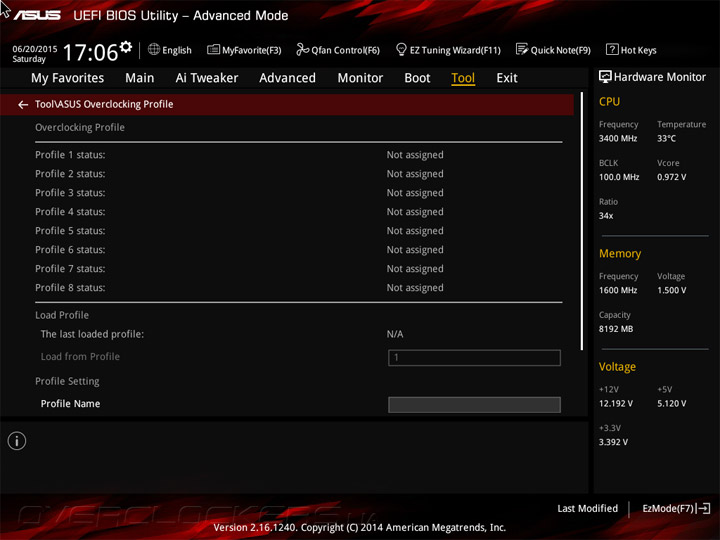Select Profile 8 status row
The height and width of the screenshot is (540, 720).
tap(298, 287)
